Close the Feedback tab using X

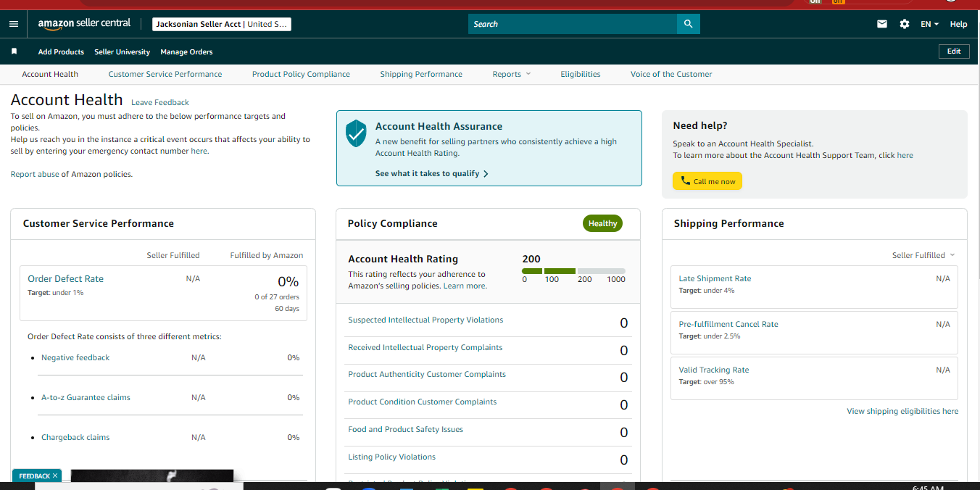coord(55,476)
